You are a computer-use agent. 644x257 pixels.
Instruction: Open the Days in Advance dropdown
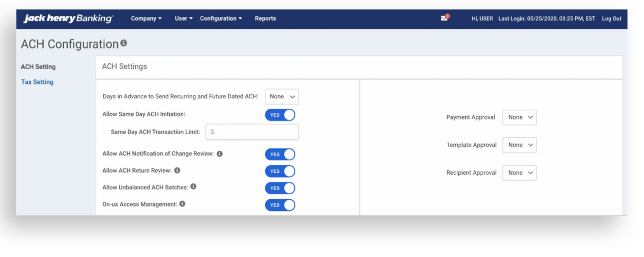282,97
